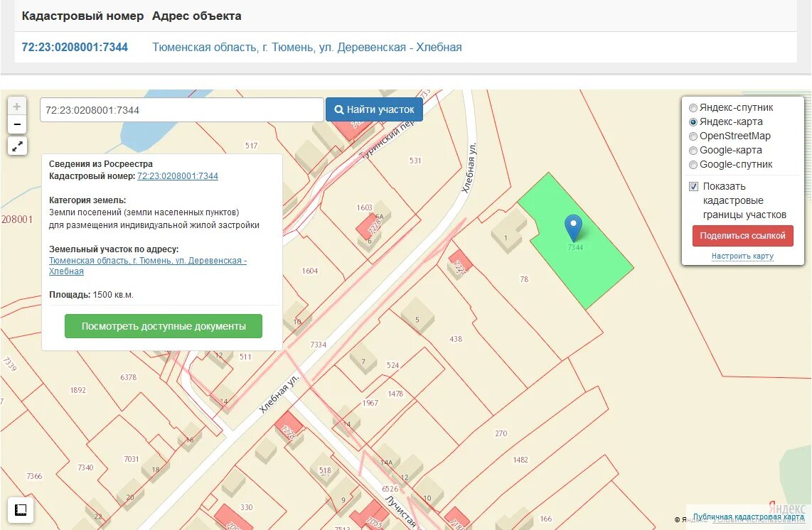812x530 pixels.
Task: Click parcel labeled 1604 on map
Action: pyautogui.click(x=310, y=271)
